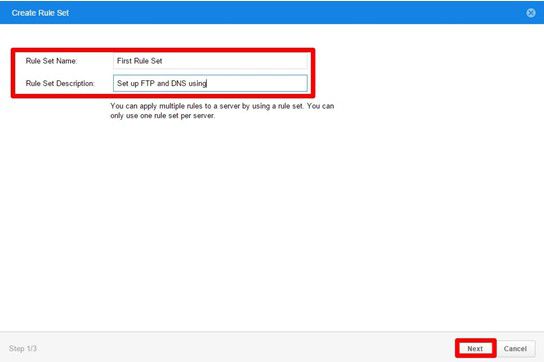The image size is (544, 362).
Task: Click the Create Rule Set title
Action: tap(40, 13)
